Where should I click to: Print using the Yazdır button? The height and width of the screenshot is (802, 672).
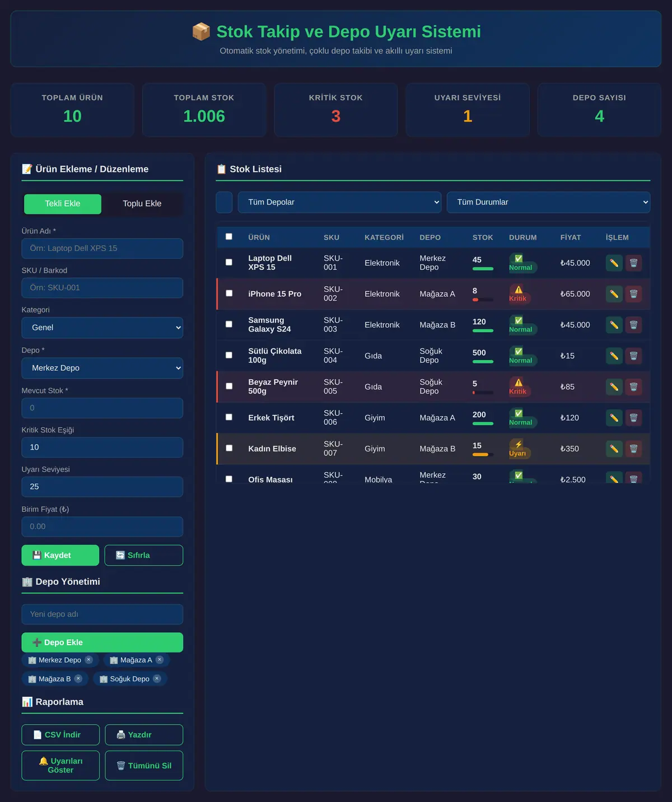pos(144,735)
